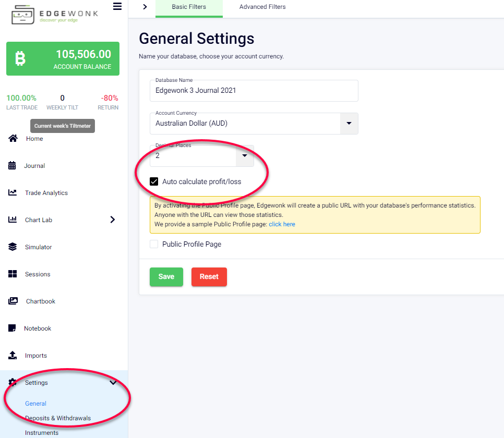
Task: Click the Simulator layers icon
Action: [13, 247]
